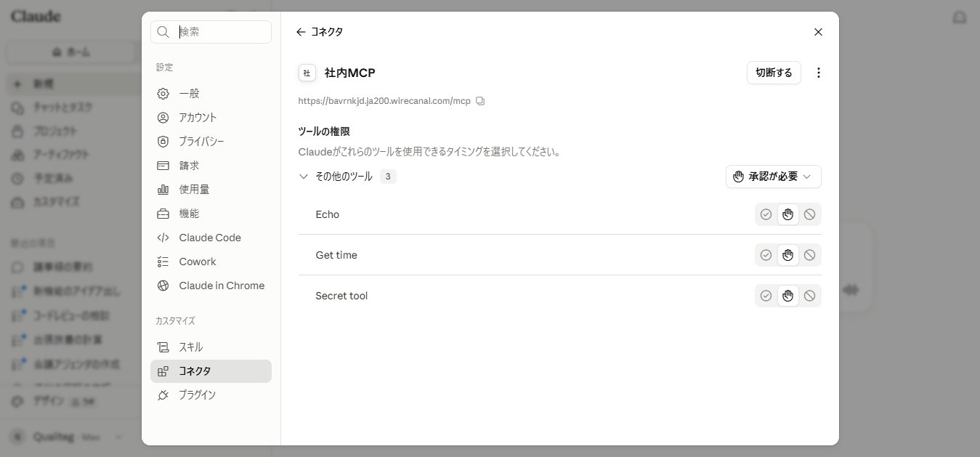This screenshot has width=980, height=457.
Task: Open プライバシー settings
Action: [211, 142]
